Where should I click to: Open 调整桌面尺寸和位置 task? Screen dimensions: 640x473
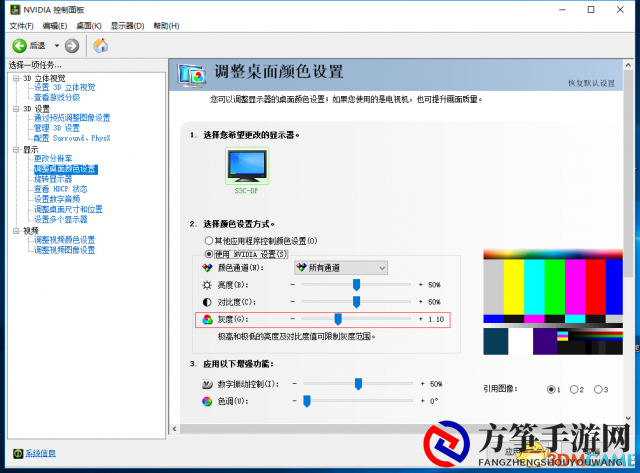[x=68, y=209]
